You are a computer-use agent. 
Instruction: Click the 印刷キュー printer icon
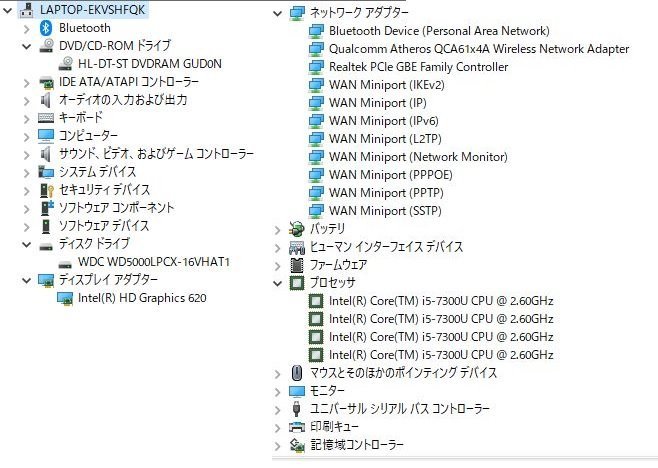[x=297, y=427]
